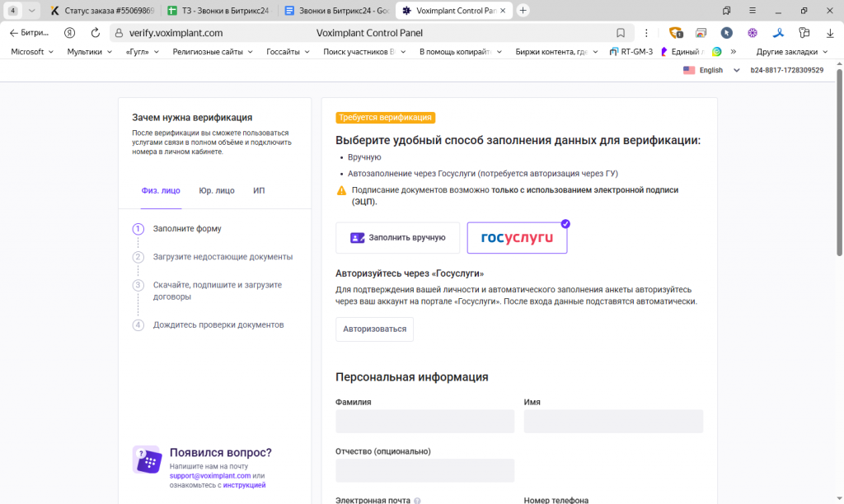The width and height of the screenshot is (844, 504).
Task: Add a new browser tab
Action: pos(523,10)
